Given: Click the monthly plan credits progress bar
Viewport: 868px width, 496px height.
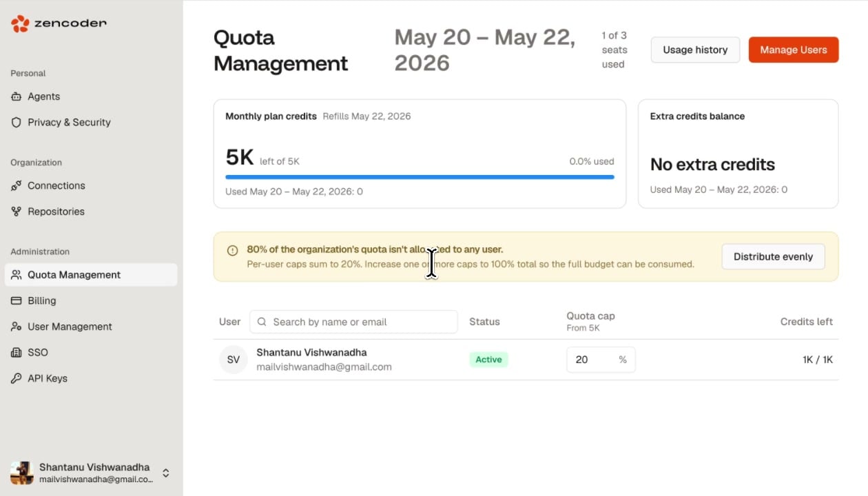Looking at the screenshot, I should click(420, 177).
